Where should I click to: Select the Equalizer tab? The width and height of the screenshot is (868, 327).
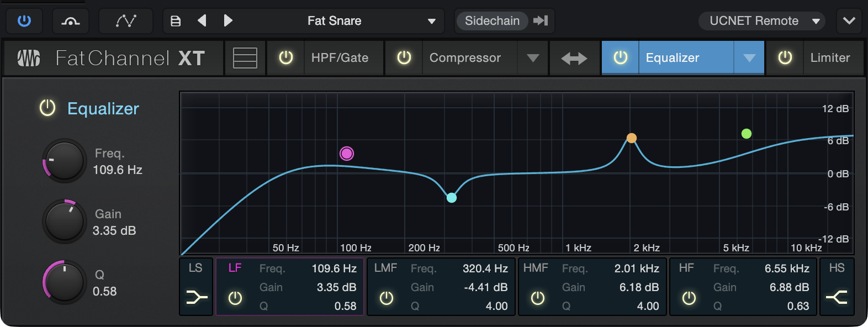(686, 57)
